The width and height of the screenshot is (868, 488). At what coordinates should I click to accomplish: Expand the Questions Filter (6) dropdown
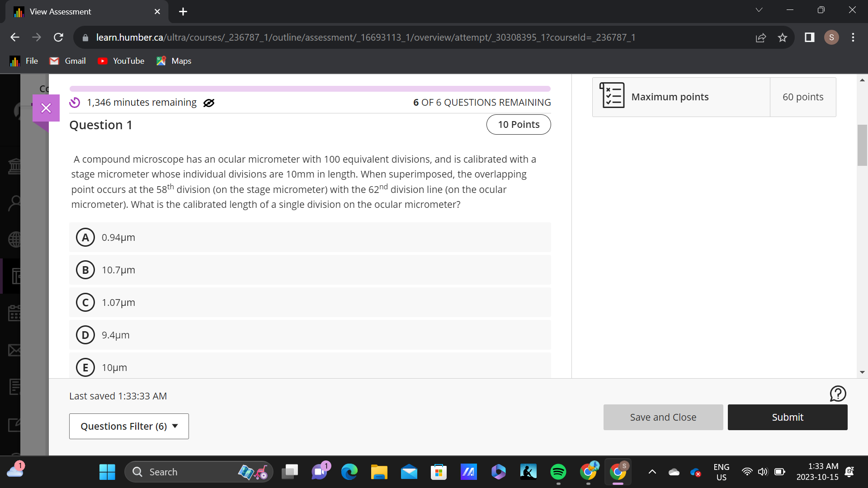(x=129, y=426)
